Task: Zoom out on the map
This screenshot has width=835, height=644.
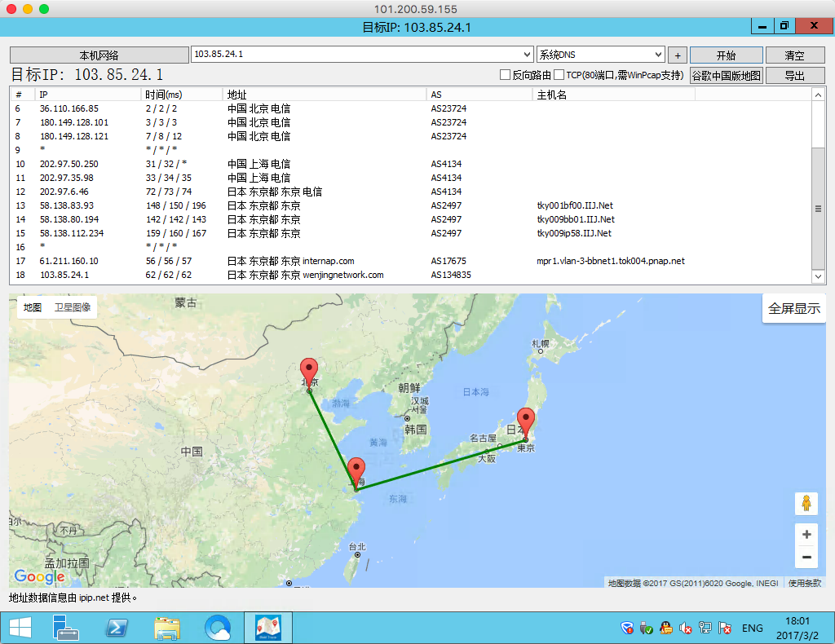Action: (806, 557)
